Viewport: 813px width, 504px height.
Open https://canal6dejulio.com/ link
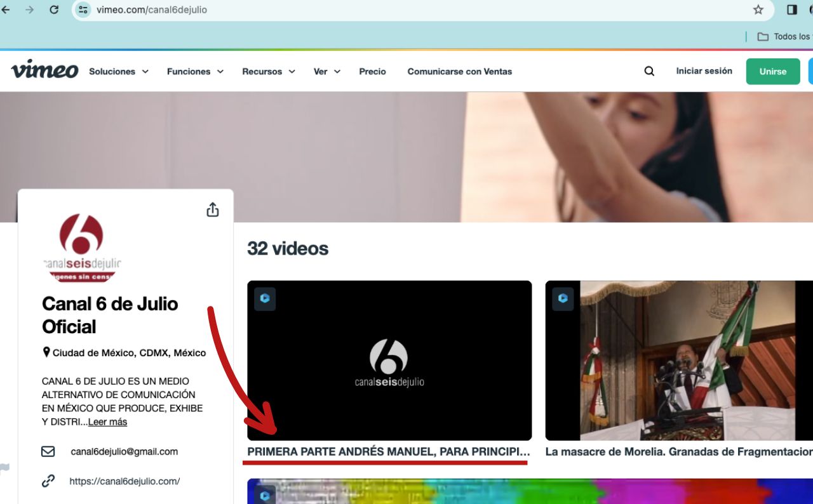(124, 481)
